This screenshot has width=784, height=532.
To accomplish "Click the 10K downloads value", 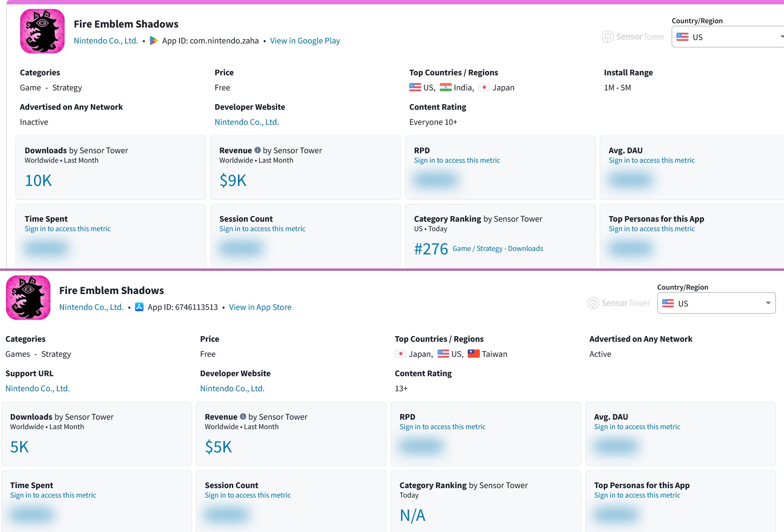I will tap(38, 180).
